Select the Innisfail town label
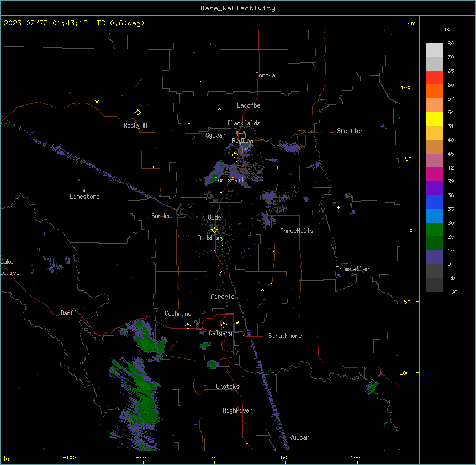The image size is (476, 465). click(x=229, y=180)
